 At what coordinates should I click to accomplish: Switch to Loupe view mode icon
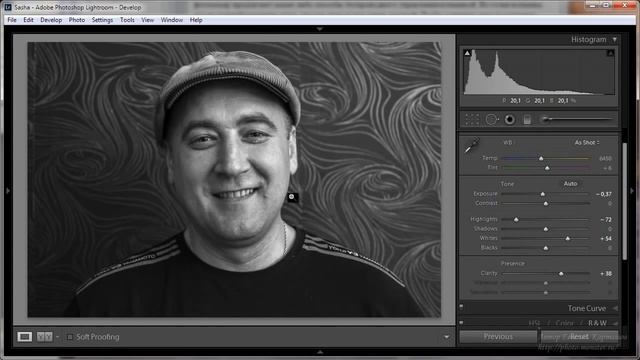tap(24, 337)
